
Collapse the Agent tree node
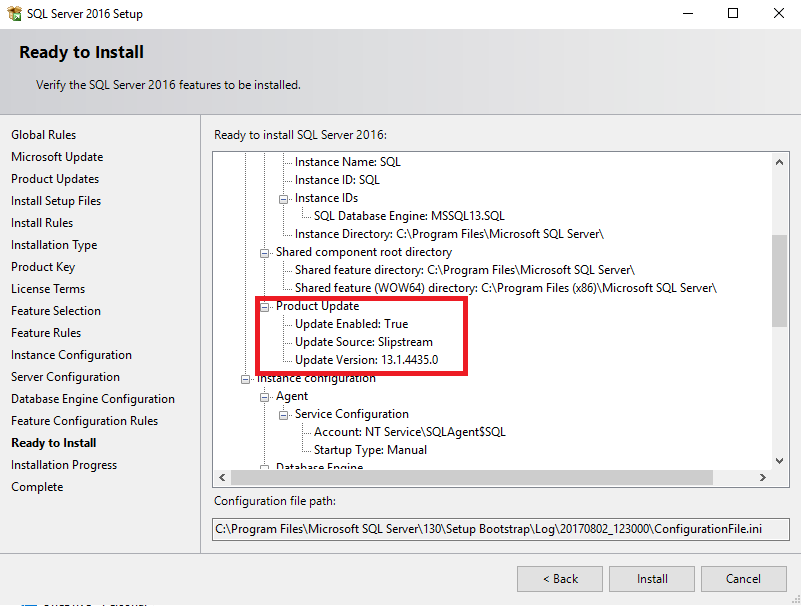pyautogui.click(x=265, y=396)
